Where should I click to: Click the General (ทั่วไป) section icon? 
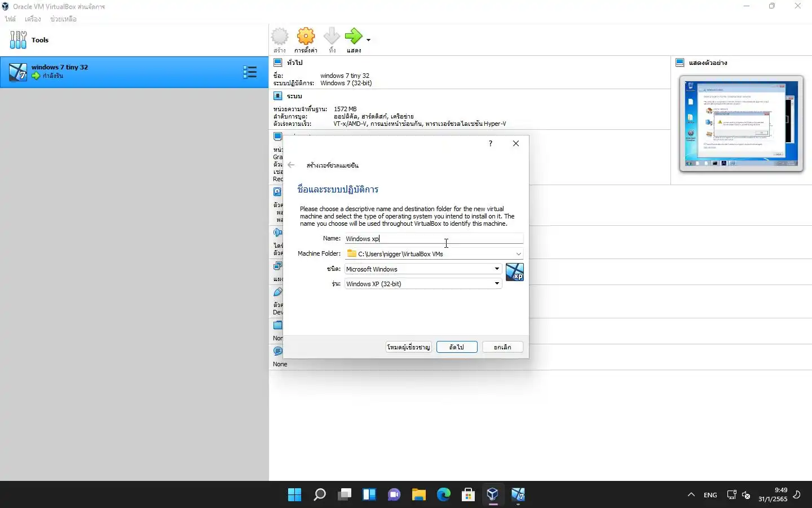(x=277, y=63)
